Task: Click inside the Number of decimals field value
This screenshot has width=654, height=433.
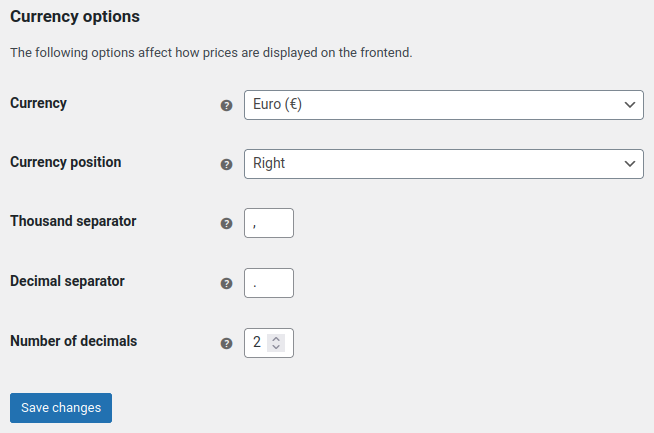Action: coord(257,343)
